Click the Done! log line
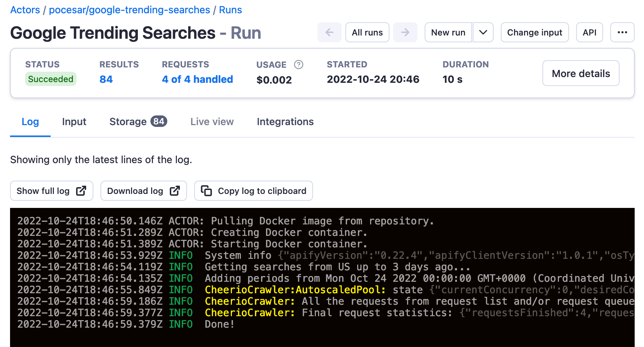The width and height of the screenshot is (644, 347). 126,324
